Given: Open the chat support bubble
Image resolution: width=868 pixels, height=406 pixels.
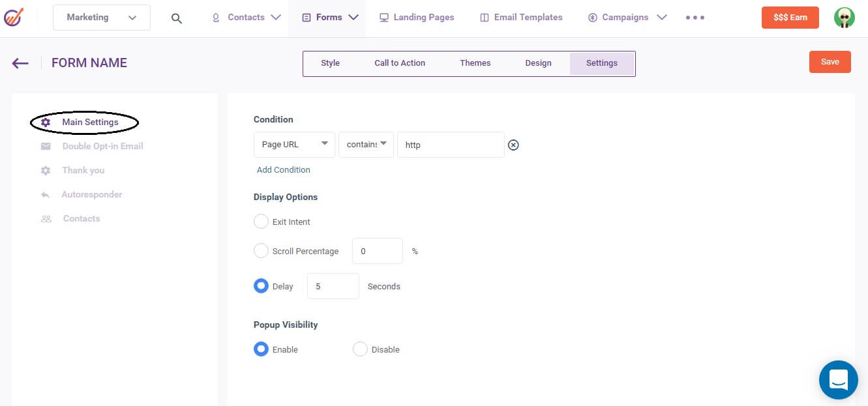Looking at the screenshot, I should click(838, 379).
